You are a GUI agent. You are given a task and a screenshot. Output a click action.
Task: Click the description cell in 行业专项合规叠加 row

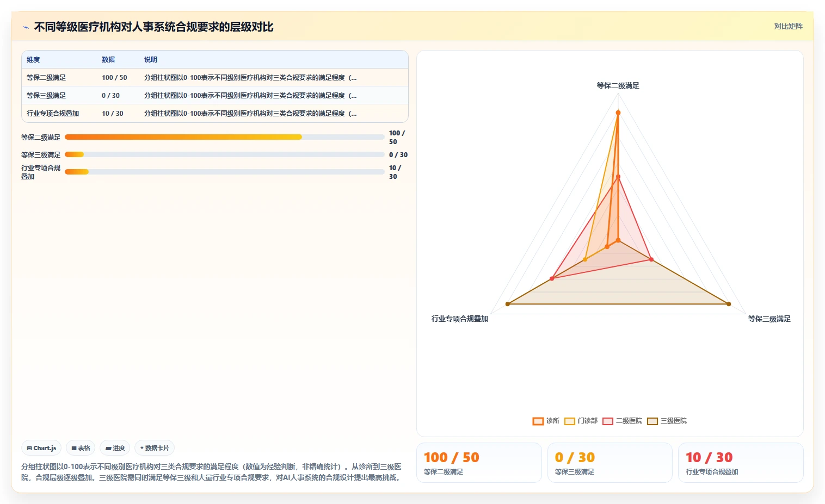pos(250,114)
